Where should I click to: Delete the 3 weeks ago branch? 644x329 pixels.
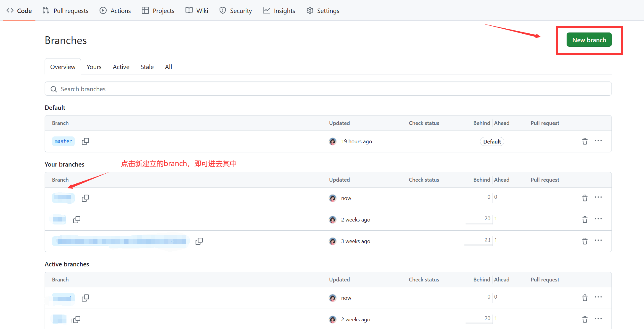tap(585, 241)
